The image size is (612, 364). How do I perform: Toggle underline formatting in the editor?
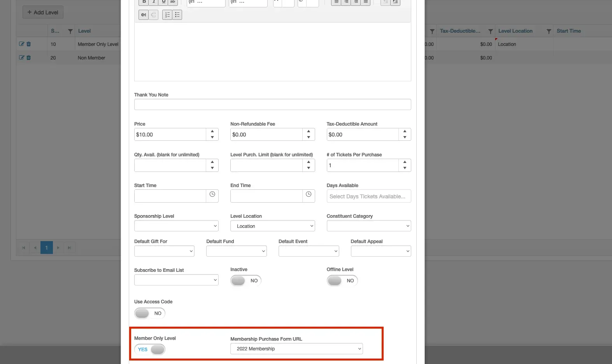163,2
